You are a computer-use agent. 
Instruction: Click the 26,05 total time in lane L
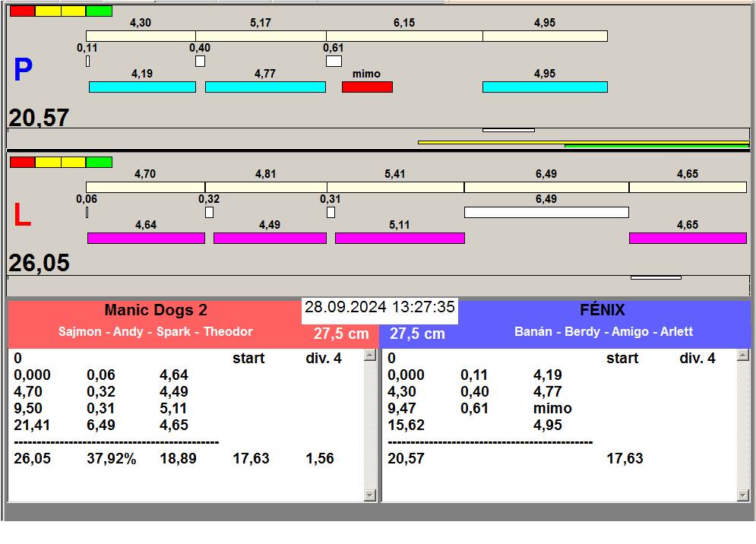[40, 263]
